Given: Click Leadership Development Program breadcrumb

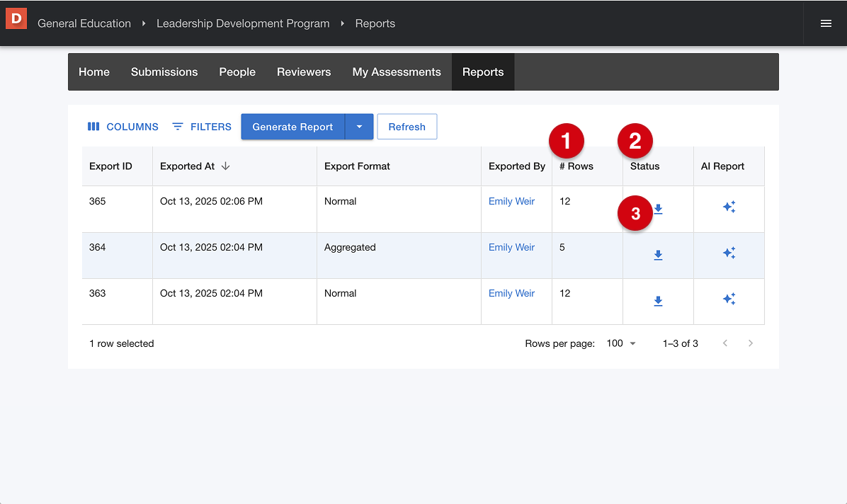Looking at the screenshot, I should tap(243, 23).
